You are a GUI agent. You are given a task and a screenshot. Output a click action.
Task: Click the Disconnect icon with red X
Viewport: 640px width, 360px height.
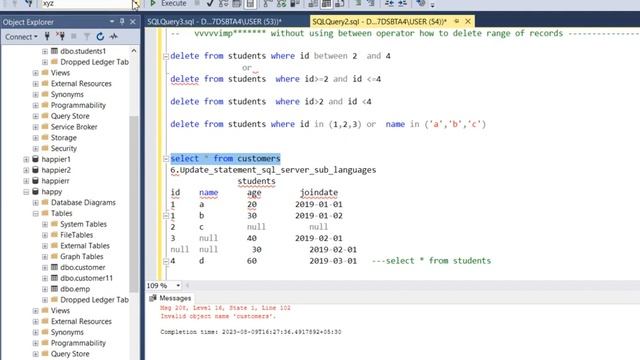60,37
